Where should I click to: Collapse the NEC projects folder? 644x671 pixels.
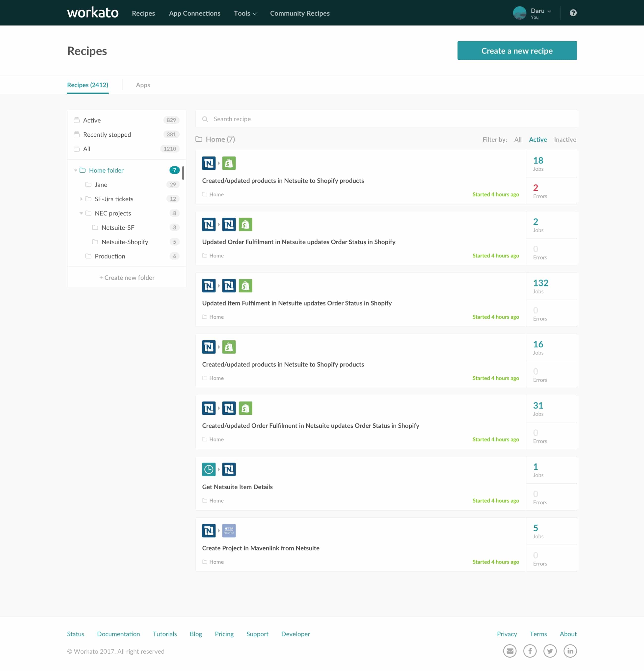point(81,213)
